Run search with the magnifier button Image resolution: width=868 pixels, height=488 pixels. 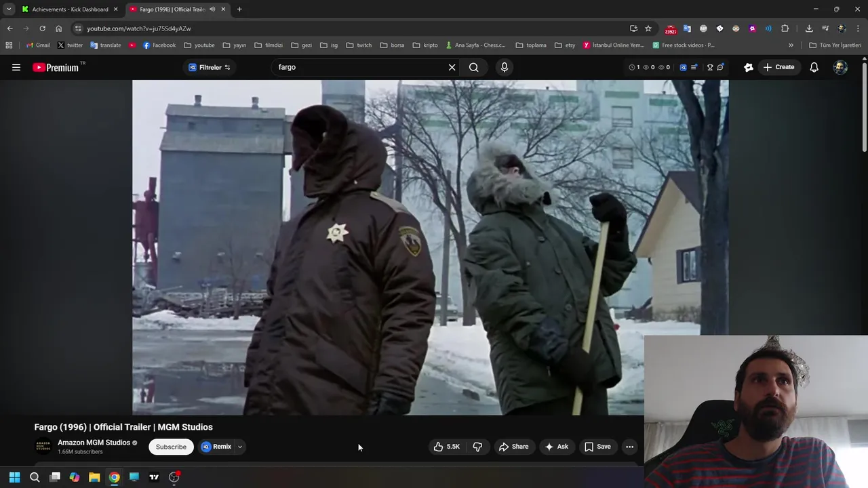474,67
